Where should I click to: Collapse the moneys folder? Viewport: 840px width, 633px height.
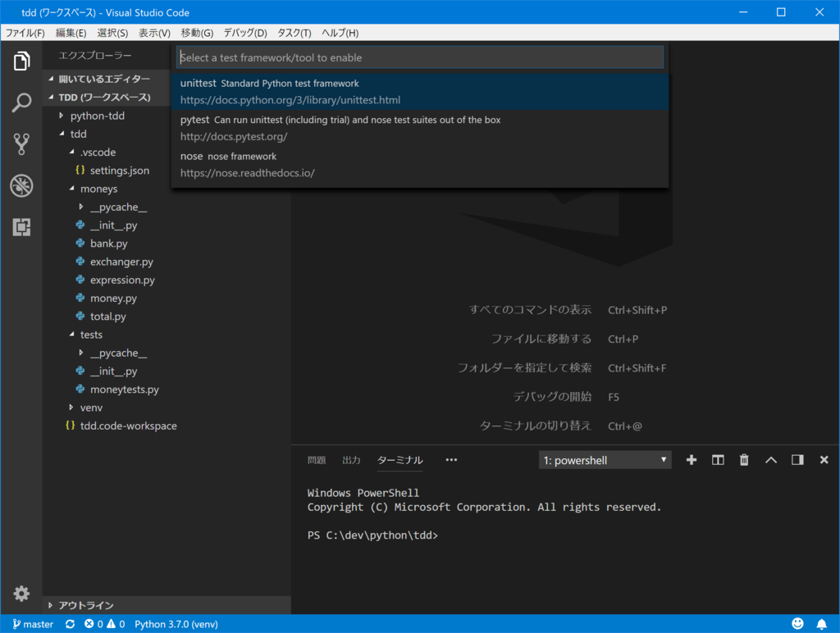(x=71, y=189)
